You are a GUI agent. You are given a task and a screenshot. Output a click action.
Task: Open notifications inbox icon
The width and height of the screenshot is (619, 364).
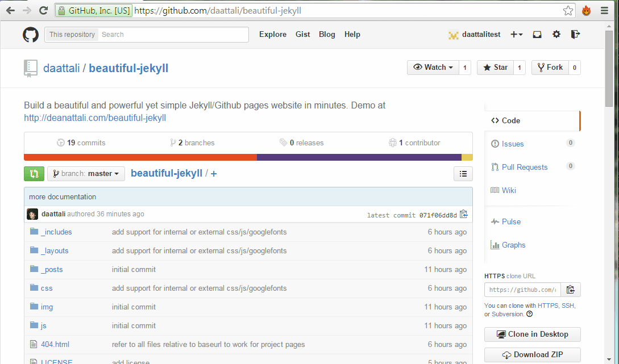click(537, 35)
